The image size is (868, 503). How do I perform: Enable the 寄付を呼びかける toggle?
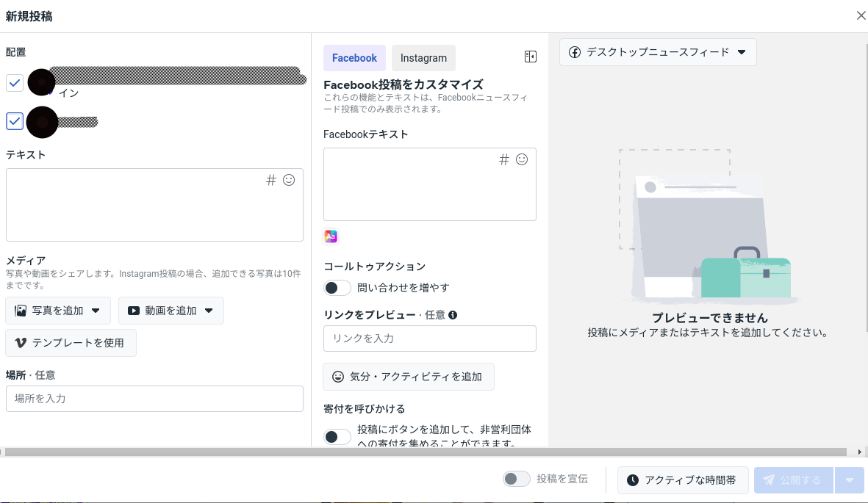point(337,437)
